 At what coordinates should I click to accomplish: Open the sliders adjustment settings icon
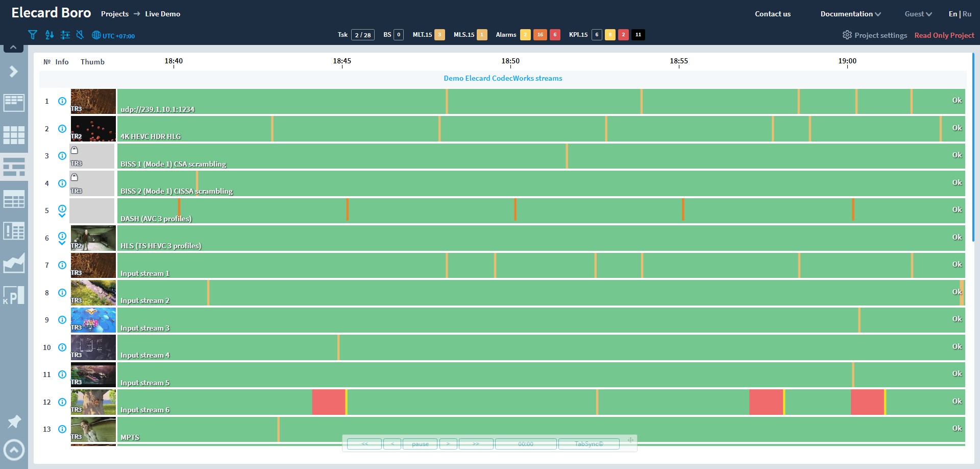[65, 35]
